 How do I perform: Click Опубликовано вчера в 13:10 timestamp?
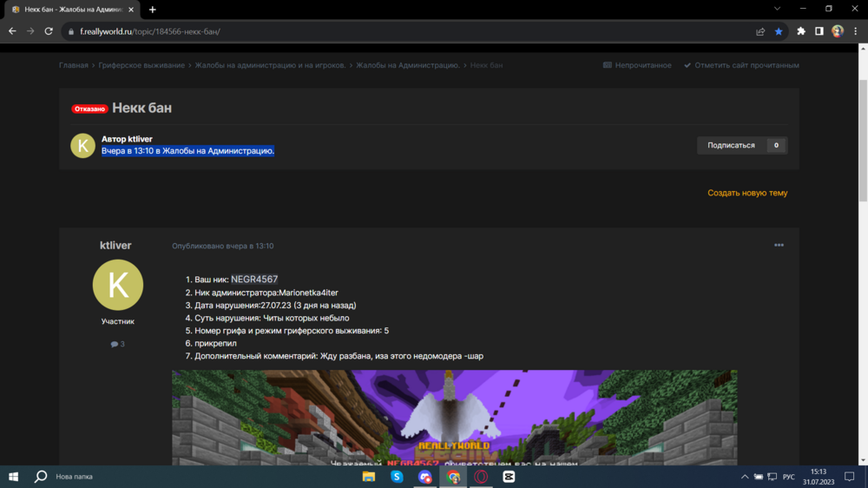222,246
